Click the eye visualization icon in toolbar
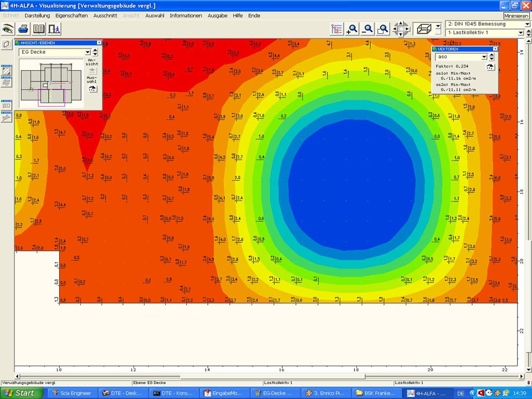The image size is (532, 399). click(x=8, y=29)
